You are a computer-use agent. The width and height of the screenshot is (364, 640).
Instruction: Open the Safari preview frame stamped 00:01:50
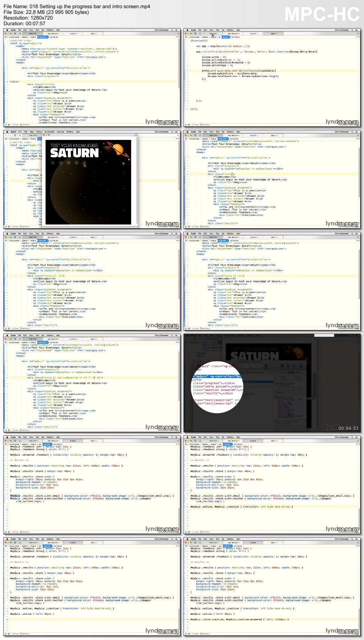point(92,179)
